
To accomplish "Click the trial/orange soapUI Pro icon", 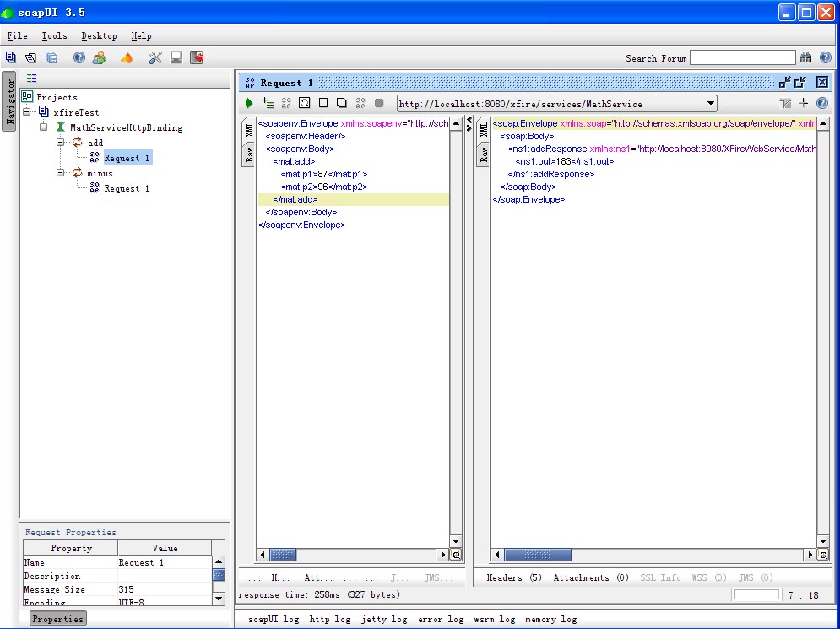I will [127, 58].
